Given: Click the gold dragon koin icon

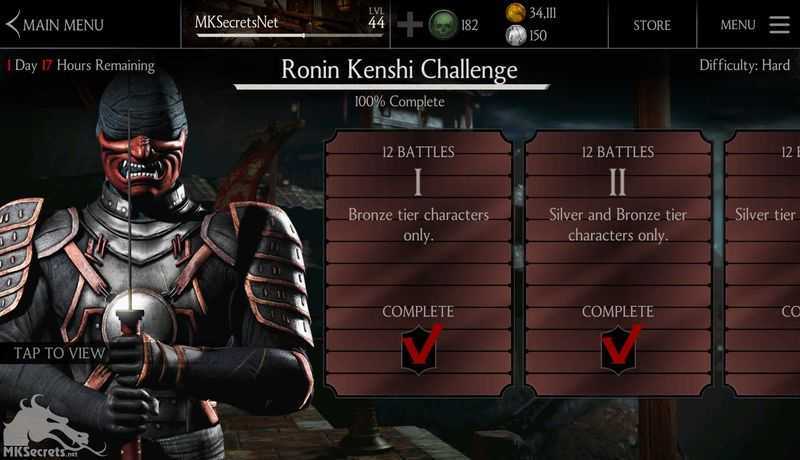Looking at the screenshot, I should 516,12.
